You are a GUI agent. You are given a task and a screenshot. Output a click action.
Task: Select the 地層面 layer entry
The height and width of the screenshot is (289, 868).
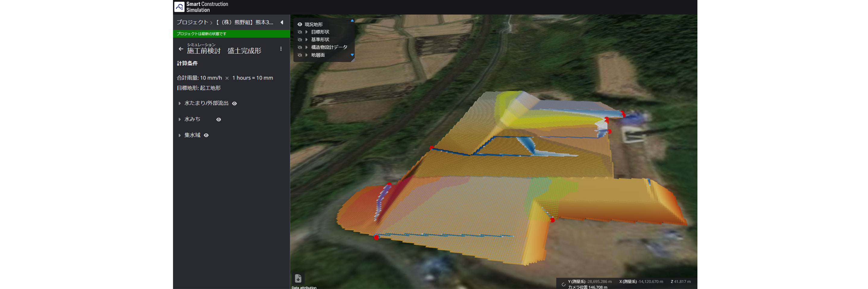click(318, 55)
